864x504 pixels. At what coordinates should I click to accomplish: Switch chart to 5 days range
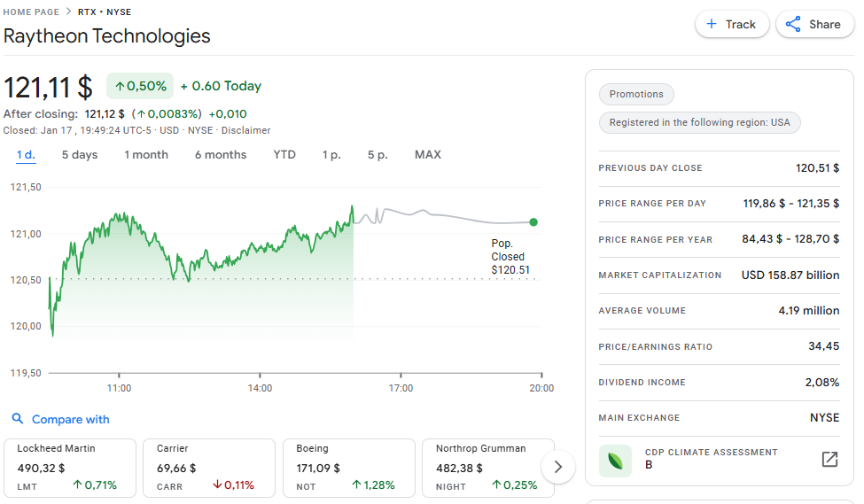click(80, 155)
